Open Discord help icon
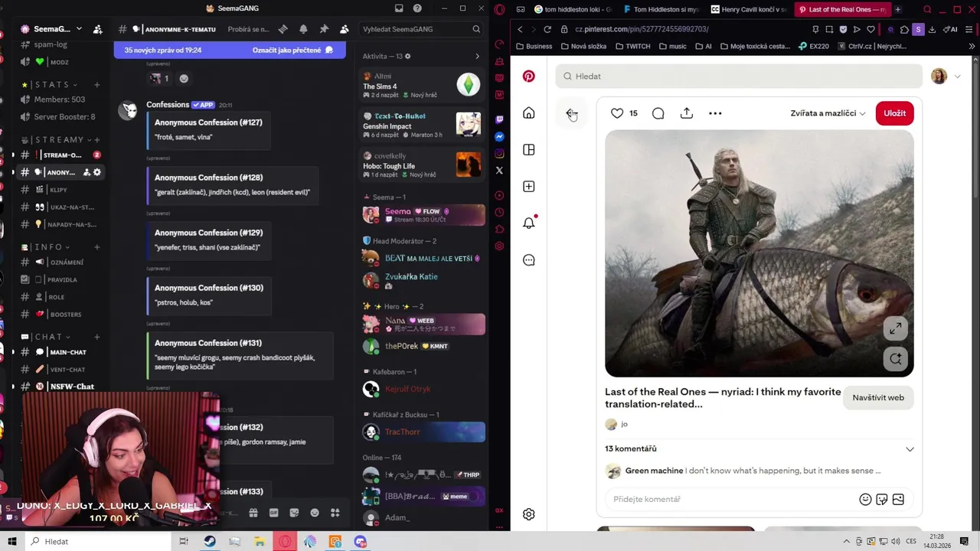This screenshot has width=980, height=551. tap(417, 8)
